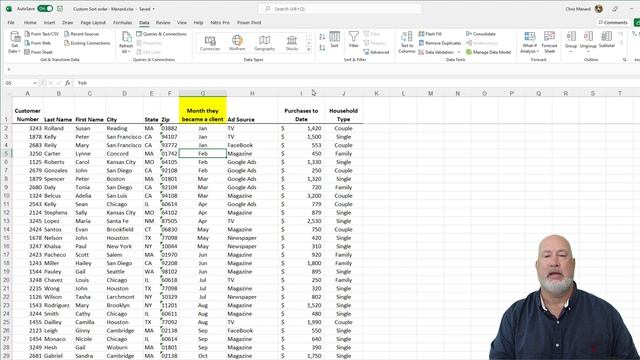Switch to the Page Layout tab
Viewport: 640px width, 360px height.
pos(93,22)
